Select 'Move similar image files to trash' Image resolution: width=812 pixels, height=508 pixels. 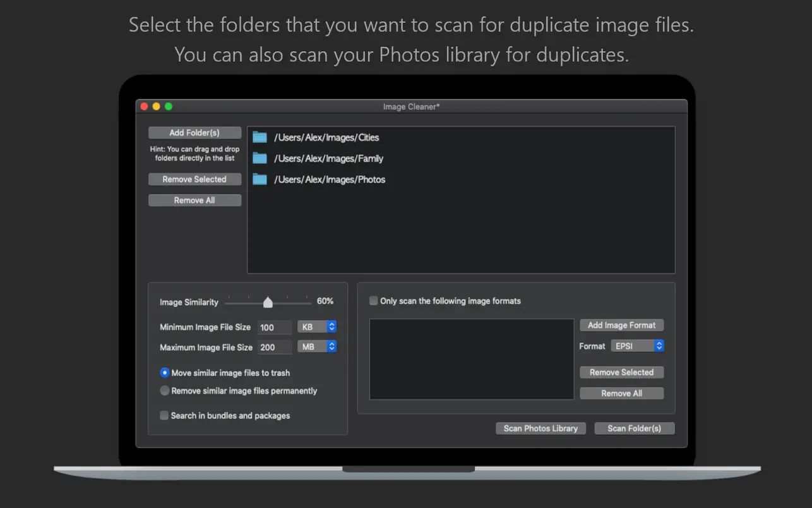pos(164,373)
